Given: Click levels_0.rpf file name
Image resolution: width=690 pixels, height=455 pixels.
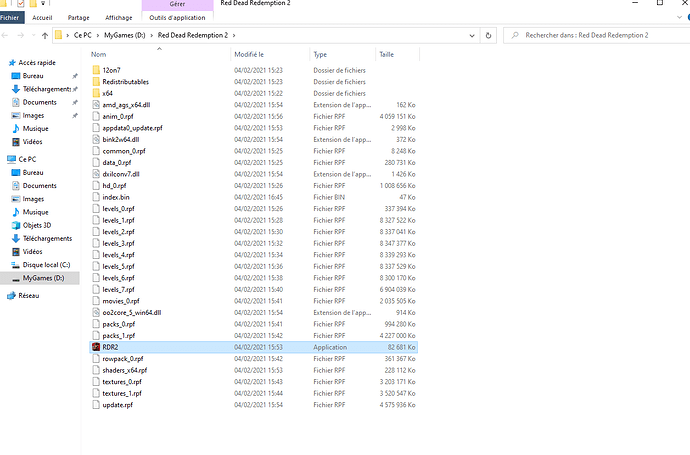Looking at the screenshot, I should click(118, 209).
